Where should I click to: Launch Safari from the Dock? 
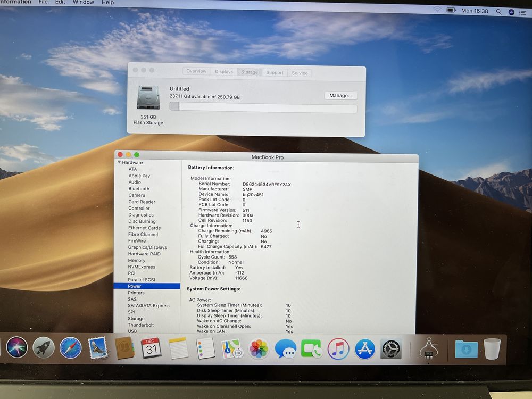[71, 348]
